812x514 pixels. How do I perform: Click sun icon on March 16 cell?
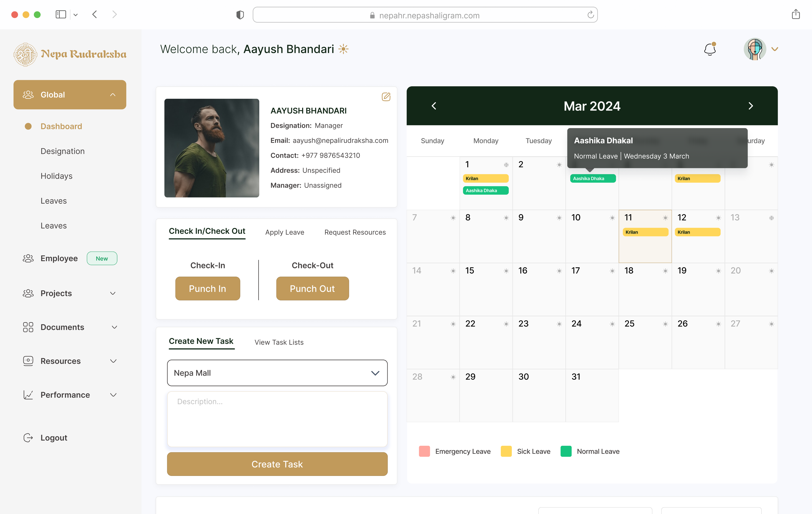(559, 271)
